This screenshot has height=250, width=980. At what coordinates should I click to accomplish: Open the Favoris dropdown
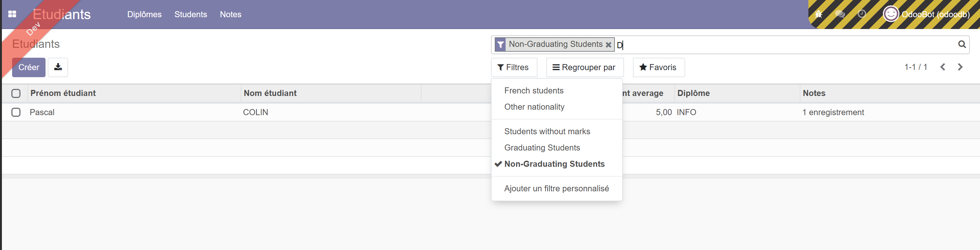pos(658,68)
